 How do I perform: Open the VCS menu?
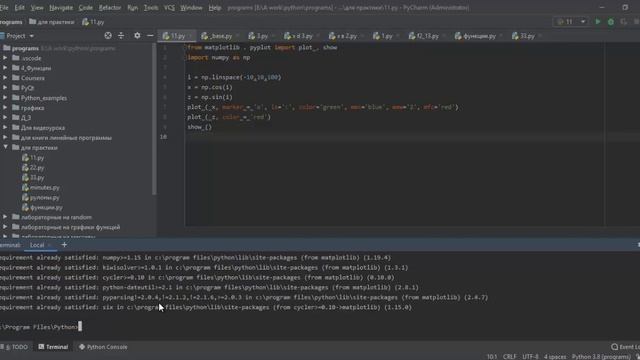169,7
